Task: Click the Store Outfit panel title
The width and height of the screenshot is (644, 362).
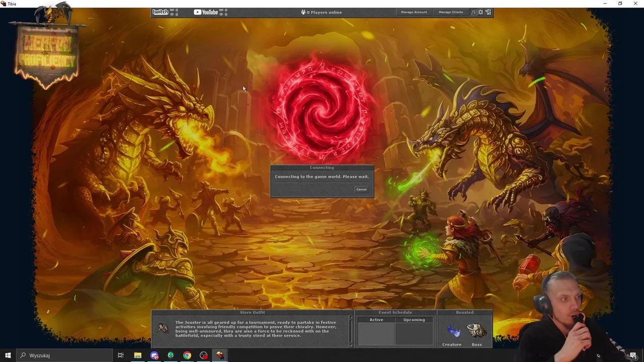Action: click(252, 312)
